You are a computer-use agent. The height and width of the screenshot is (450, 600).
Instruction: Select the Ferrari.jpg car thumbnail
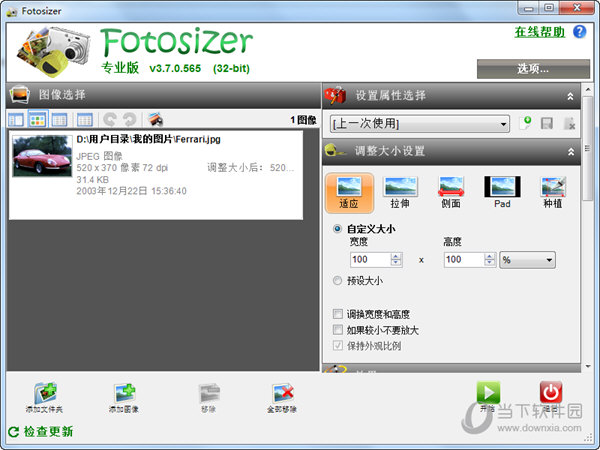pos(42,156)
